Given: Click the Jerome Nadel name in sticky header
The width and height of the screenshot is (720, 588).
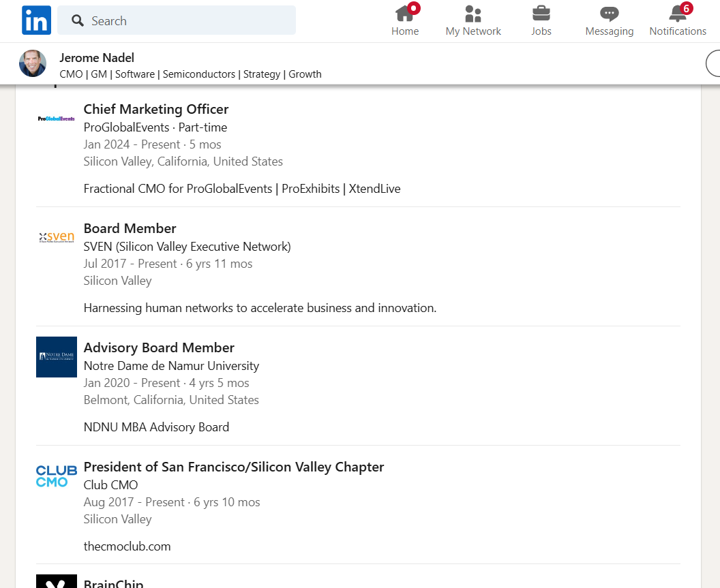Looking at the screenshot, I should click(97, 58).
